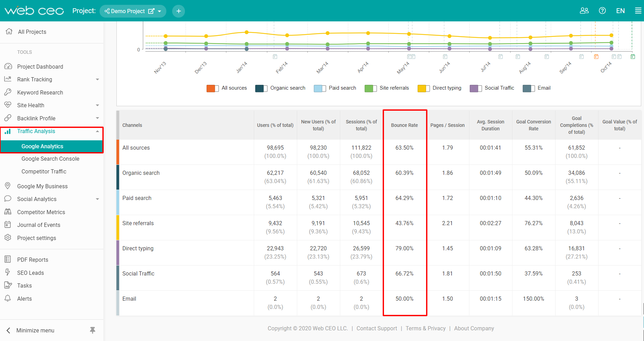Collapse the Traffic Analysis submenu arrow
This screenshot has height=341, width=644.
click(97, 131)
